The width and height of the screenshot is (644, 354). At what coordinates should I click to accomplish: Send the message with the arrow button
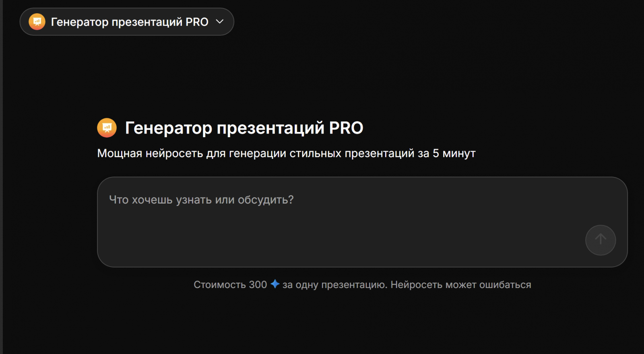click(601, 240)
